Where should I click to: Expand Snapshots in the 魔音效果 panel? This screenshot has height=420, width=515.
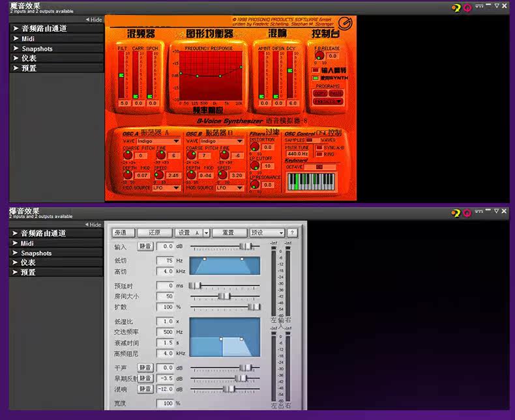pos(57,49)
